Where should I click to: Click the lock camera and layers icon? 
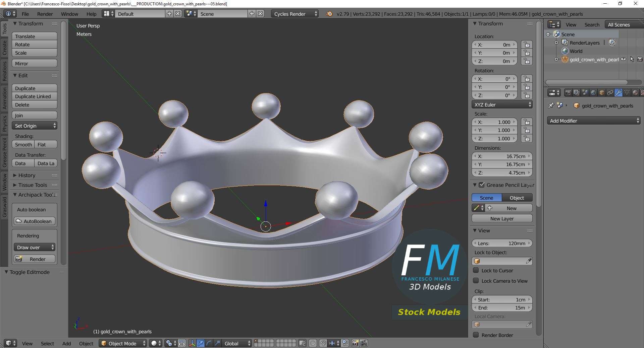click(302, 343)
